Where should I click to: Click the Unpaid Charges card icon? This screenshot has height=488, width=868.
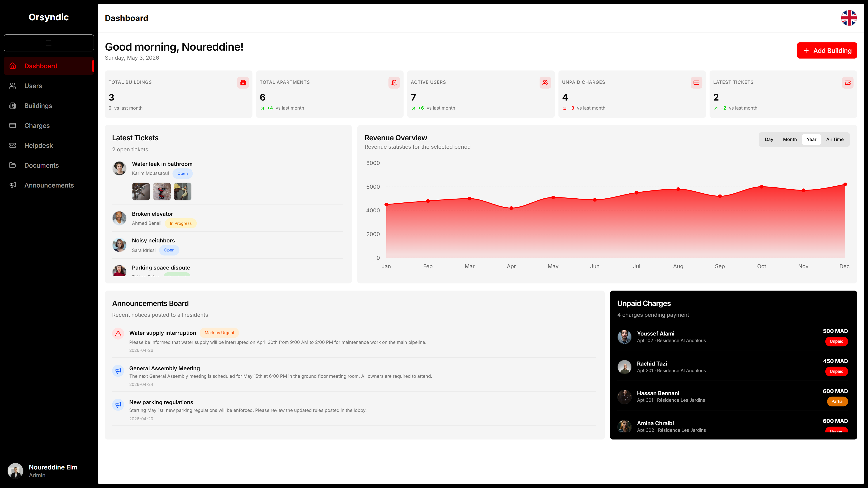tap(696, 82)
